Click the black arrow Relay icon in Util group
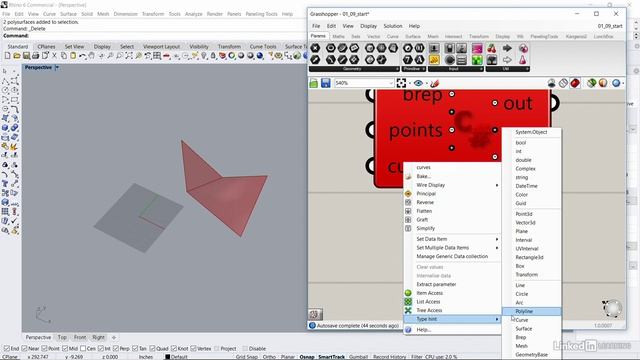The image size is (640, 360). coord(507,48)
